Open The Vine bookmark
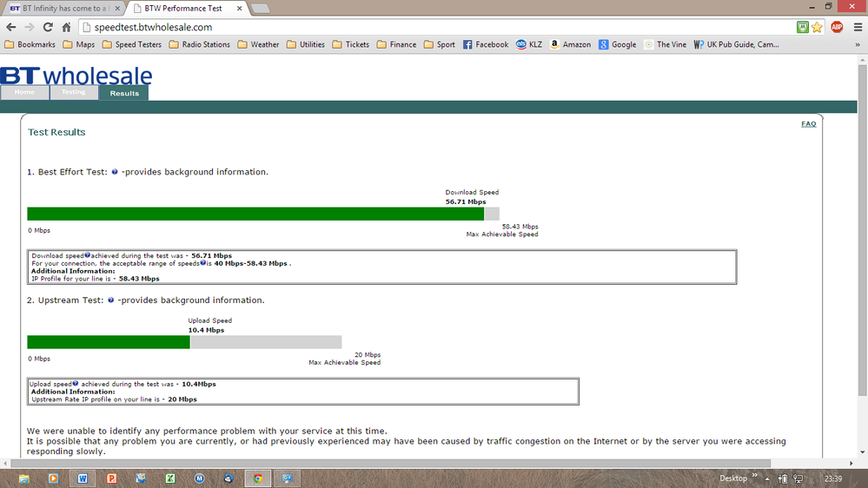The image size is (868, 488). click(x=665, y=45)
